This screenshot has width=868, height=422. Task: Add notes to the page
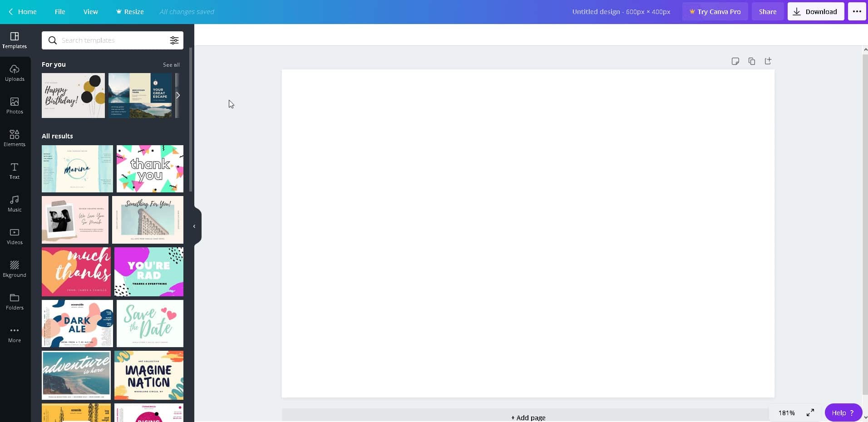[x=735, y=61]
